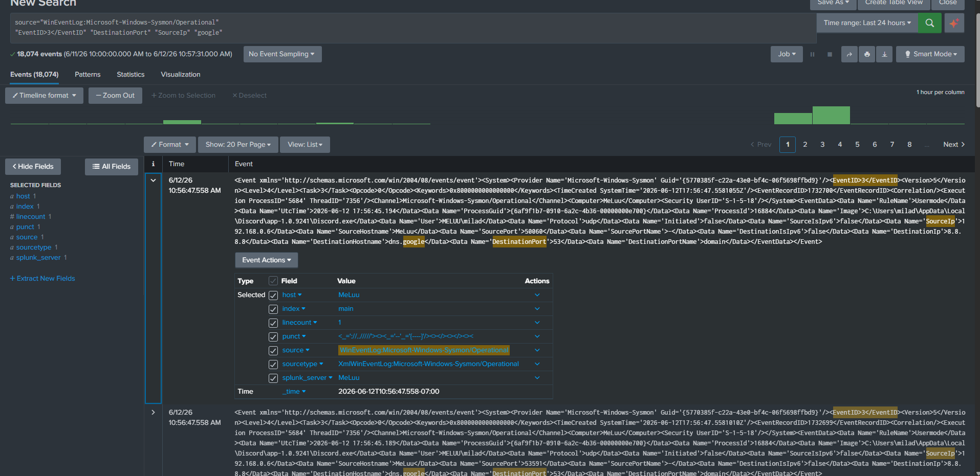Open the host field dropdown in table
Screen dimensions: 980x476
pos(292,295)
